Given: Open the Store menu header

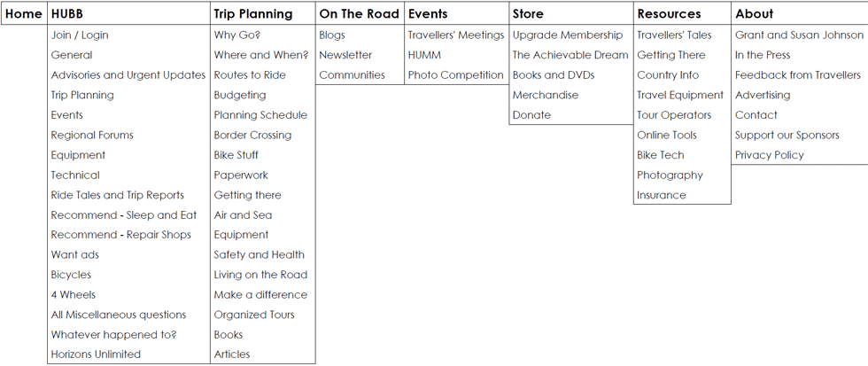Looking at the screenshot, I should coord(528,14).
